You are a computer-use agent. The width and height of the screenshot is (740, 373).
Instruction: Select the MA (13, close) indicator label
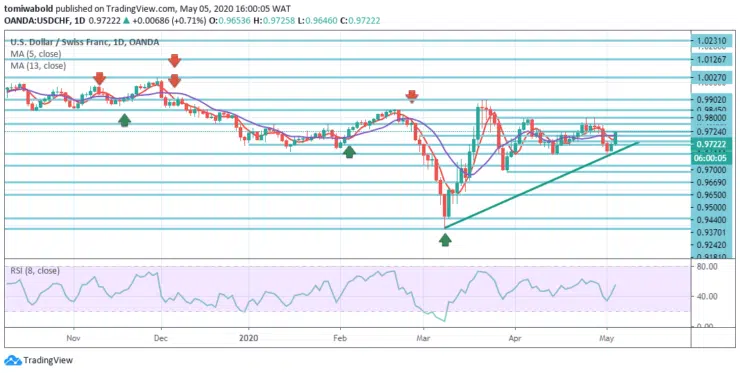[x=38, y=66]
